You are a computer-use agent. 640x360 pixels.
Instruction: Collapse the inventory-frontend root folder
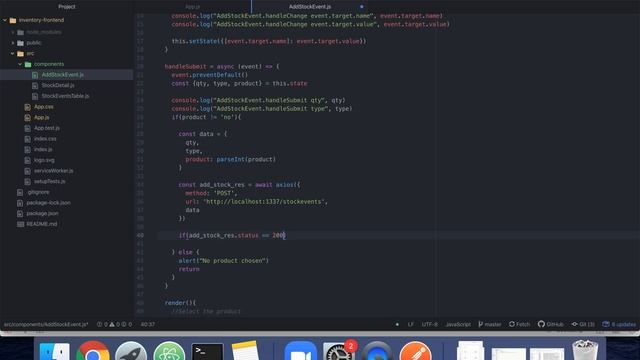pyautogui.click(x=5, y=20)
